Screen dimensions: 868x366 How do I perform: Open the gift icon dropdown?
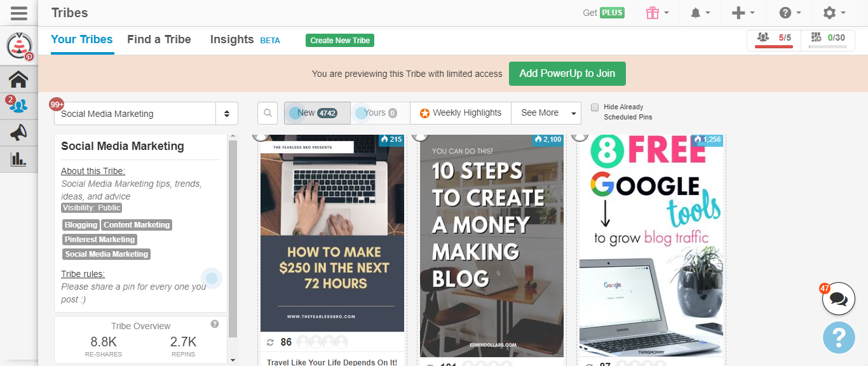click(657, 13)
